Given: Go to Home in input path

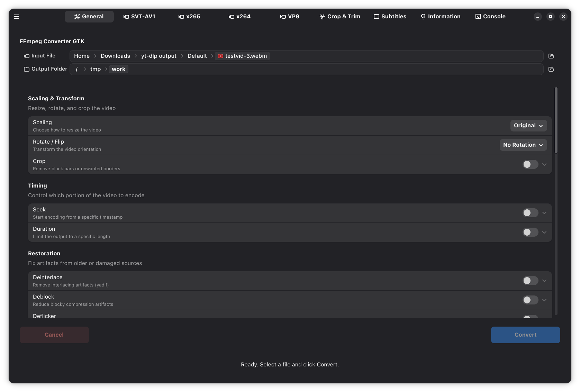Looking at the screenshot, I should (x=82, y=56).
